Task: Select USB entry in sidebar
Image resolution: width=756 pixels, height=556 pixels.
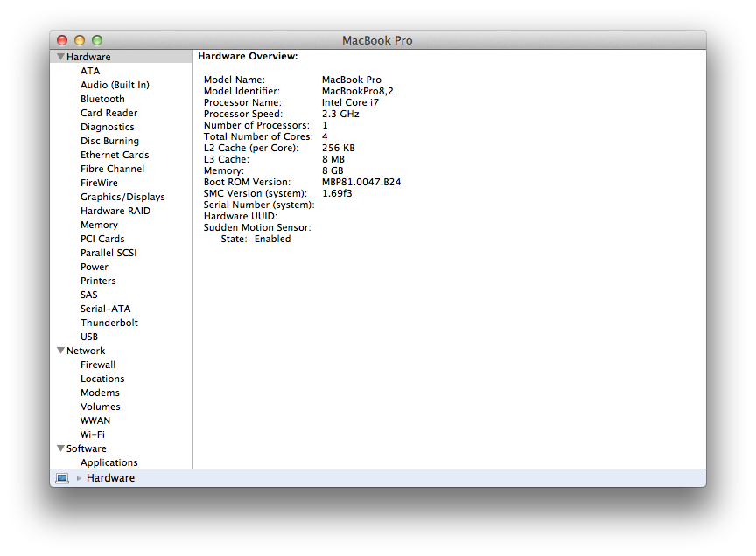Action: click(x=89, y=337)
